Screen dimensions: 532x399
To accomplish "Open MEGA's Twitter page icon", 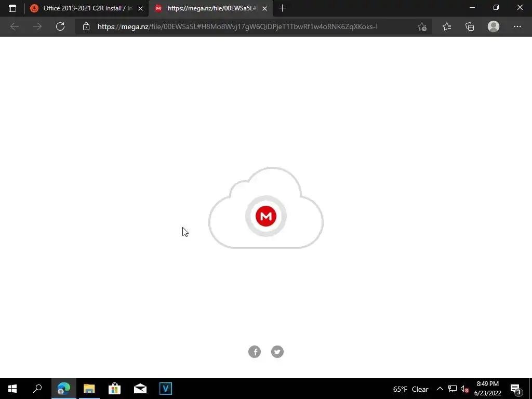I will tap(277, 352).
